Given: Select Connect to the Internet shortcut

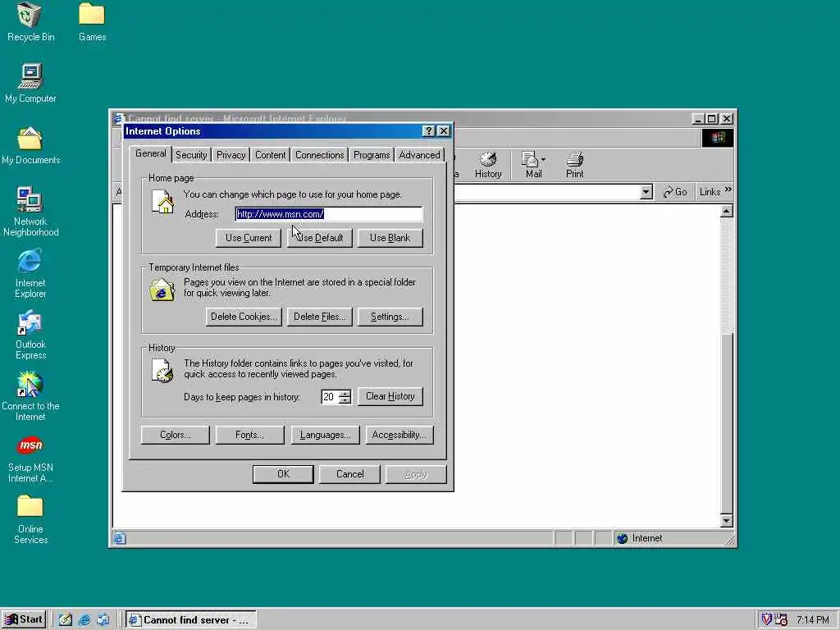Looking at the screenshot, I should (30, 396).
